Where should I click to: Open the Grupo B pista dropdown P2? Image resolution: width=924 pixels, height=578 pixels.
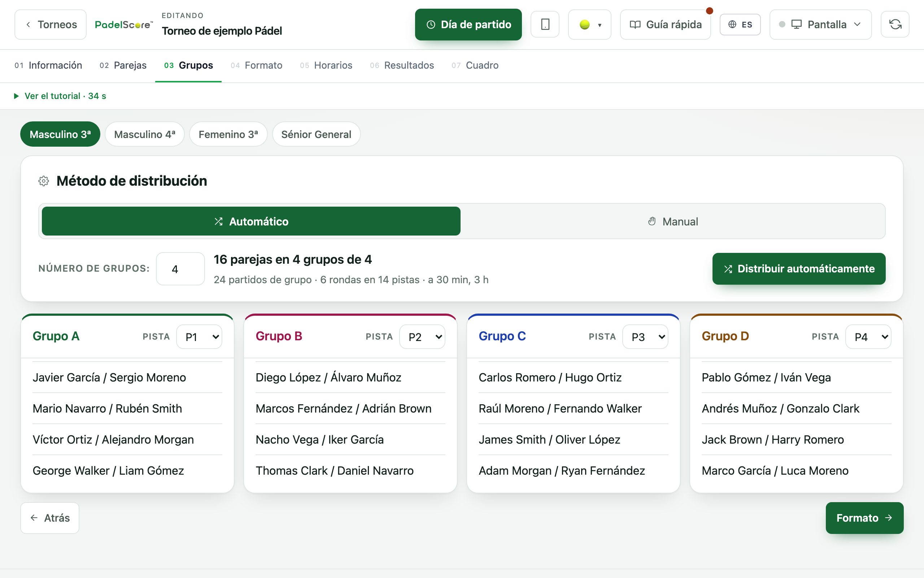[422, 337]
